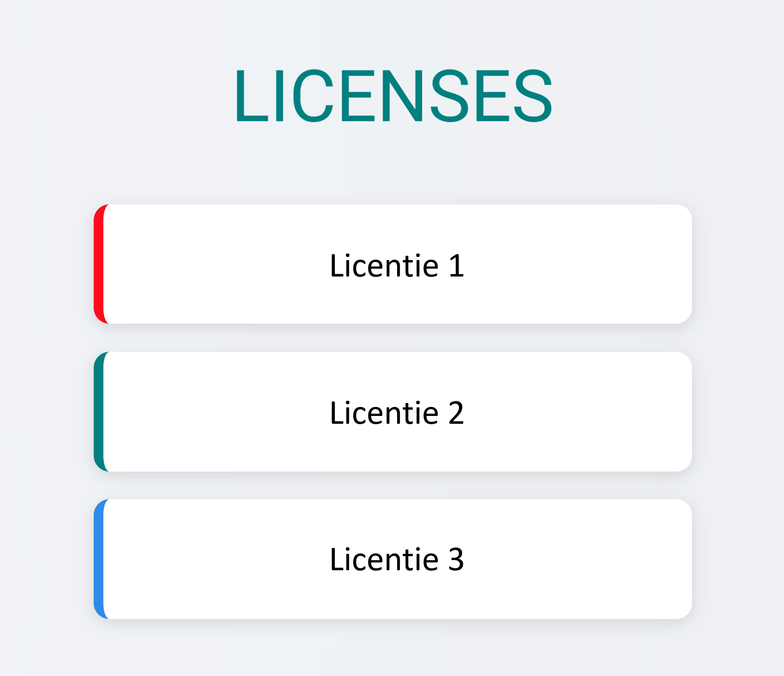Screen dimensions: 784x676
Task: Click the number 2 in Licentie 2
Action: point(456,414)
